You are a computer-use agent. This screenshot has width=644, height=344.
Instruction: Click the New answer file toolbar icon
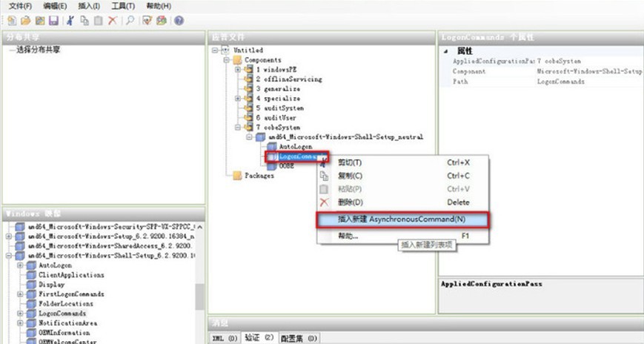[11, 20]
